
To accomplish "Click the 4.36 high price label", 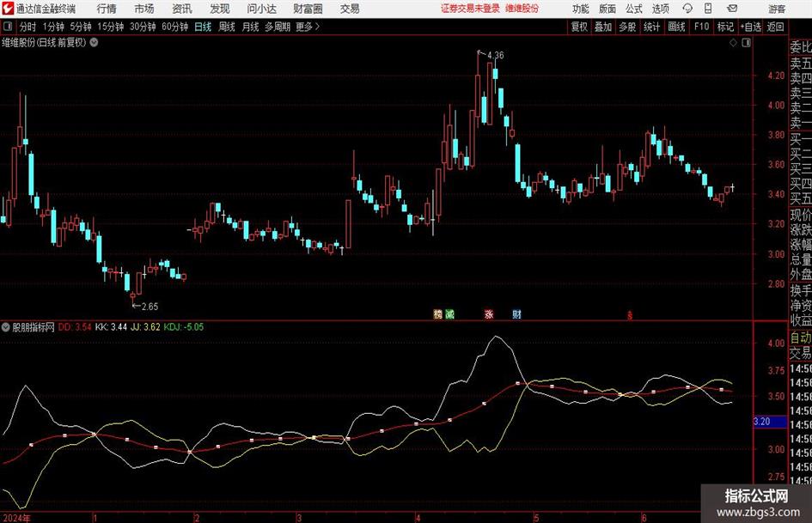I will (495, 55).
